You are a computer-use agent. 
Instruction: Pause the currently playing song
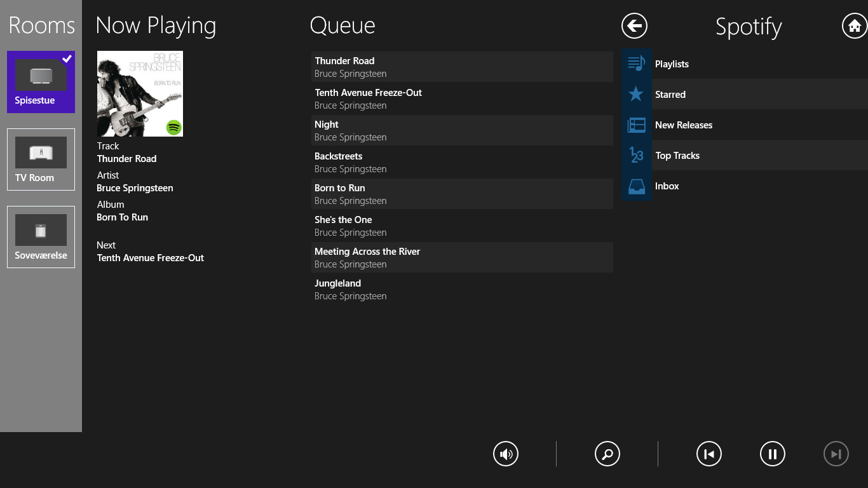click(773, 454)
